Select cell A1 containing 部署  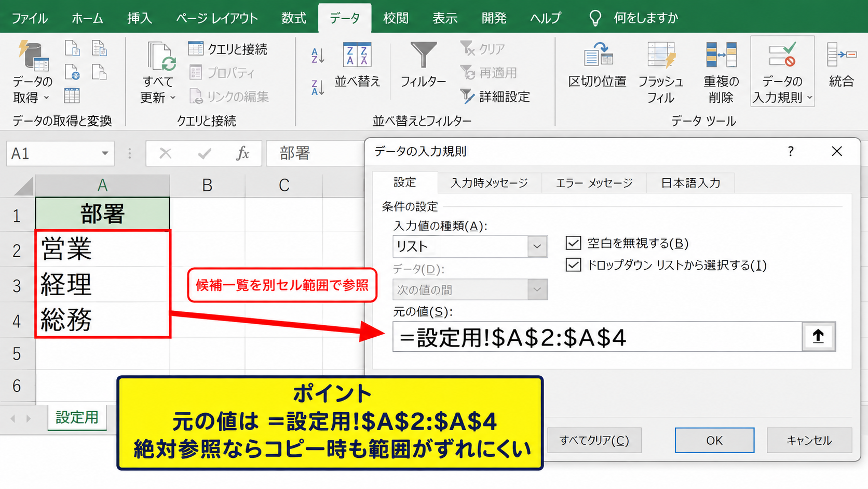[102, 214]
